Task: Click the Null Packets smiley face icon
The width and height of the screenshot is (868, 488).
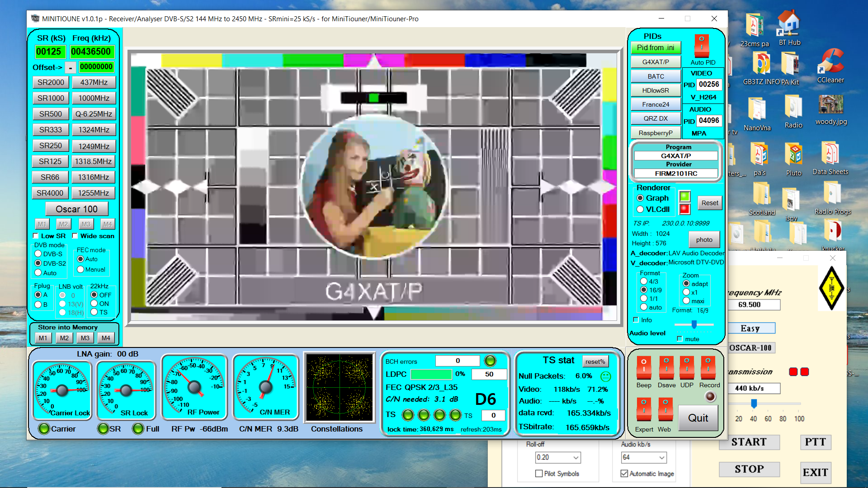Action: (x=606, y=376)
